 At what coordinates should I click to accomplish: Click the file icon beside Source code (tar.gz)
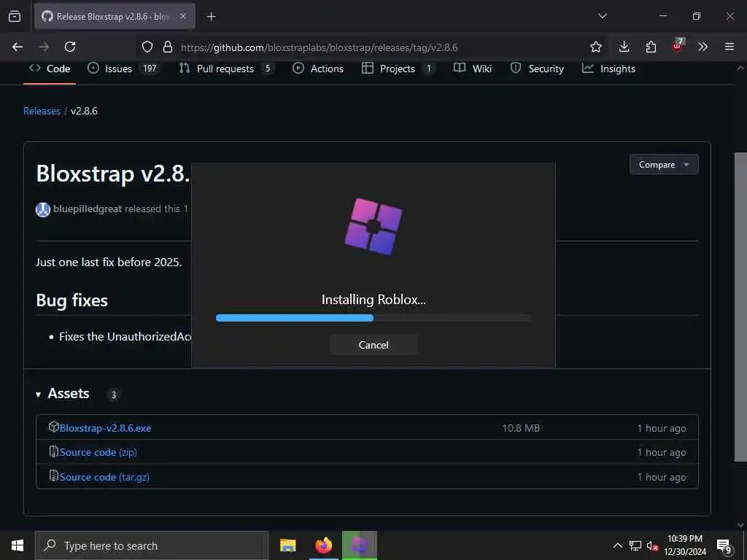pos(54,475)
